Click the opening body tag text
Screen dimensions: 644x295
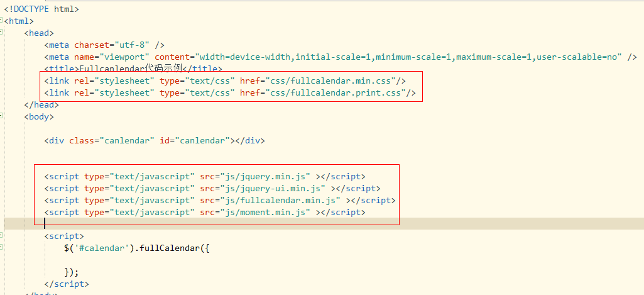(x=39, y=117)
